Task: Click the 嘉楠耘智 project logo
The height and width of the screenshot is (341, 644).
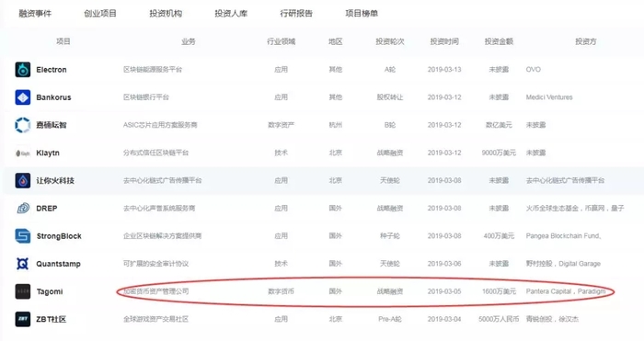Action: pos(23,125)
